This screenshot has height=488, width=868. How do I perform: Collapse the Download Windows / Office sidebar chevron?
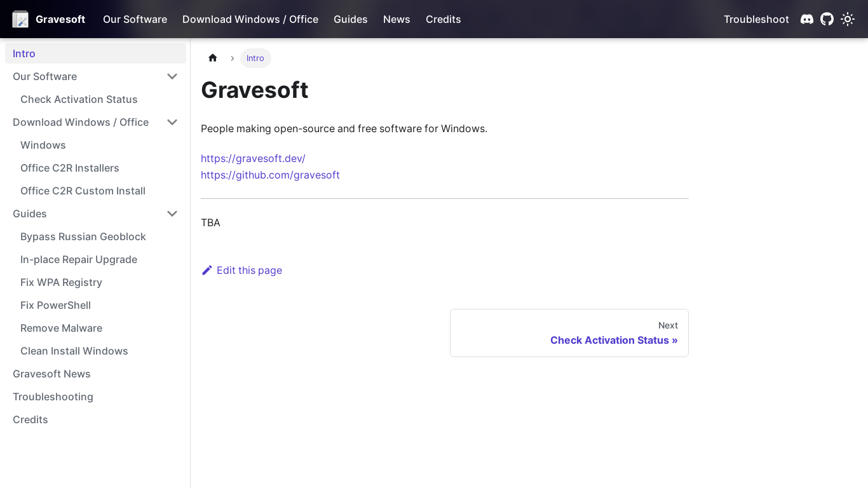(172, 122)
